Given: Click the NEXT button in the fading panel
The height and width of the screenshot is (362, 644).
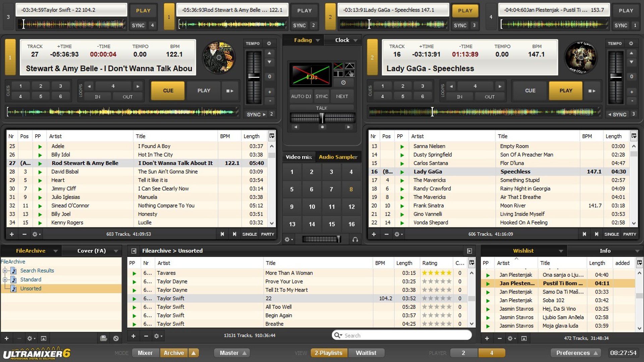Looking at the screenshot, I should pyautogui.click(x=342, y=96).
